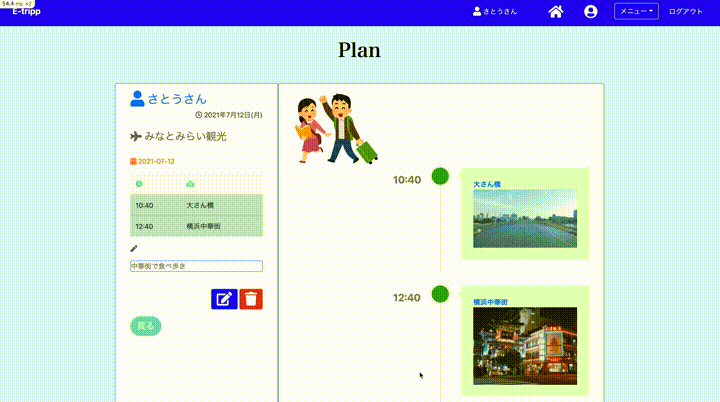The height and width of the screenshot is (402, 720).
Task: Click the 戻る back button
Action: click(146, 326)
